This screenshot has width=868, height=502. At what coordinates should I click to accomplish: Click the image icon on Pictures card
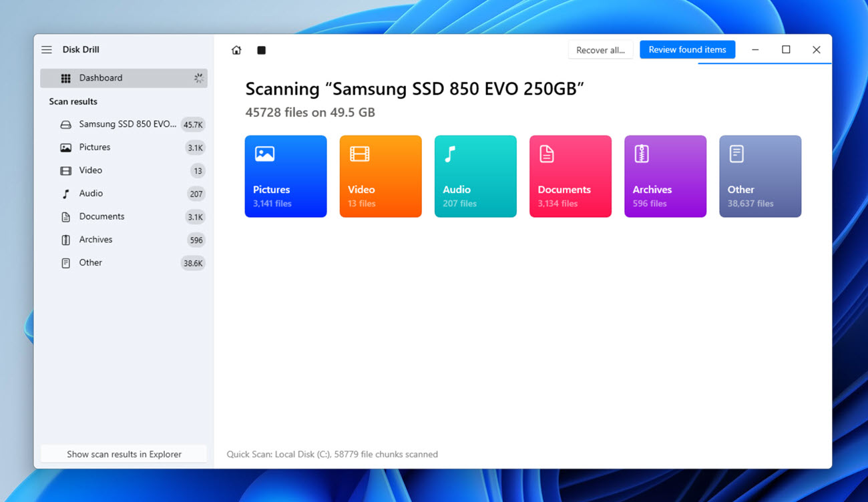coord(264,154)
